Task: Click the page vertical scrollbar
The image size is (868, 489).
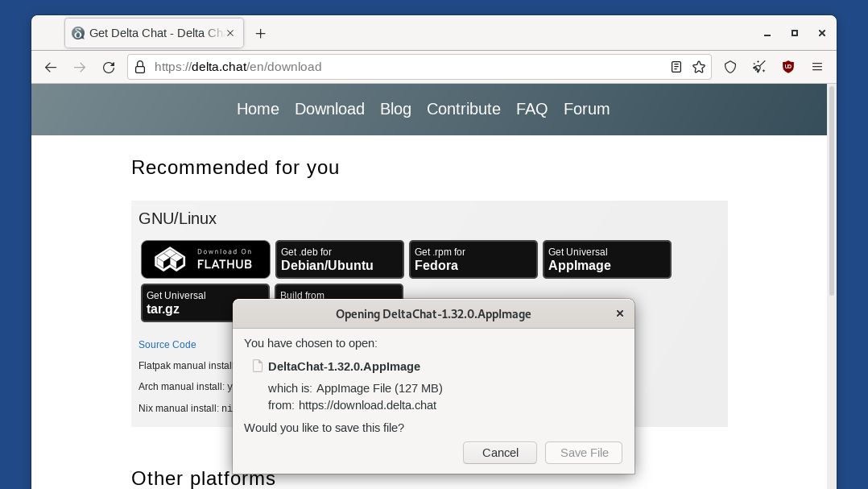Action: (832, 191)
